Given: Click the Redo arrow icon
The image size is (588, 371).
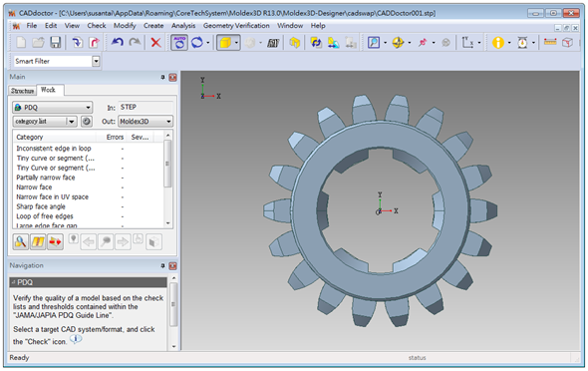Looking at the screenshot, I should click(x=135, y=43).
